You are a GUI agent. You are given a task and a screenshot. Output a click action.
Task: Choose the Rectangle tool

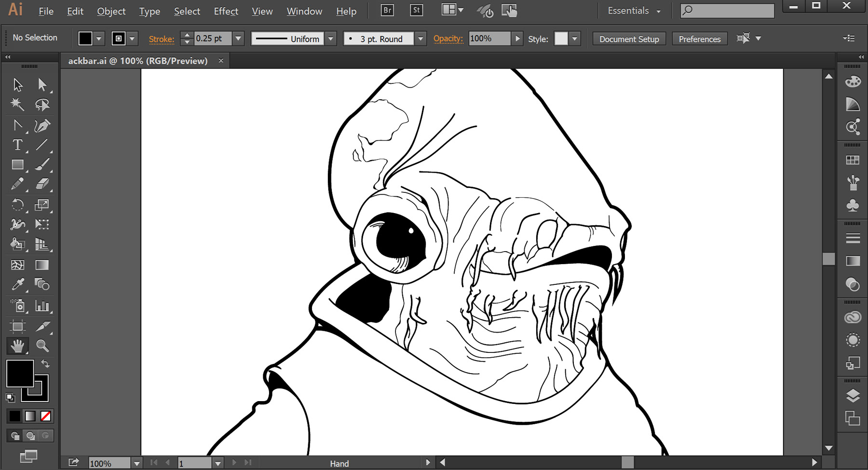18,164
